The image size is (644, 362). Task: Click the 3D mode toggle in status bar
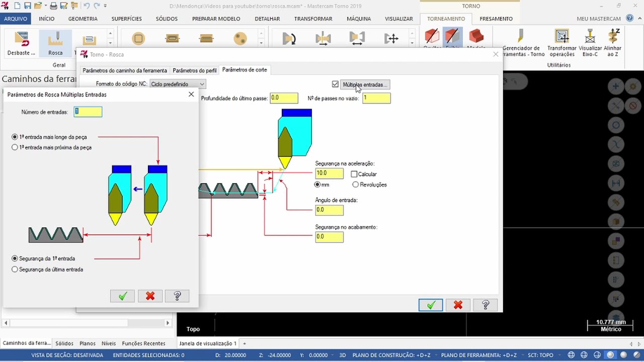pyautogui.click(x=343, y=355)
